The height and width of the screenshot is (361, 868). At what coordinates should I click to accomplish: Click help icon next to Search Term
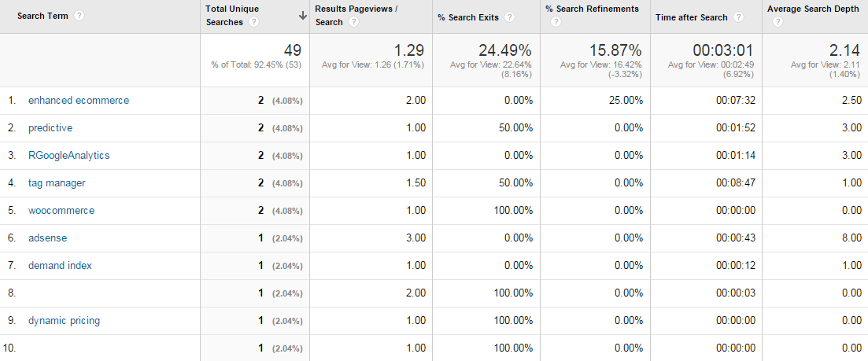(79, 16)
